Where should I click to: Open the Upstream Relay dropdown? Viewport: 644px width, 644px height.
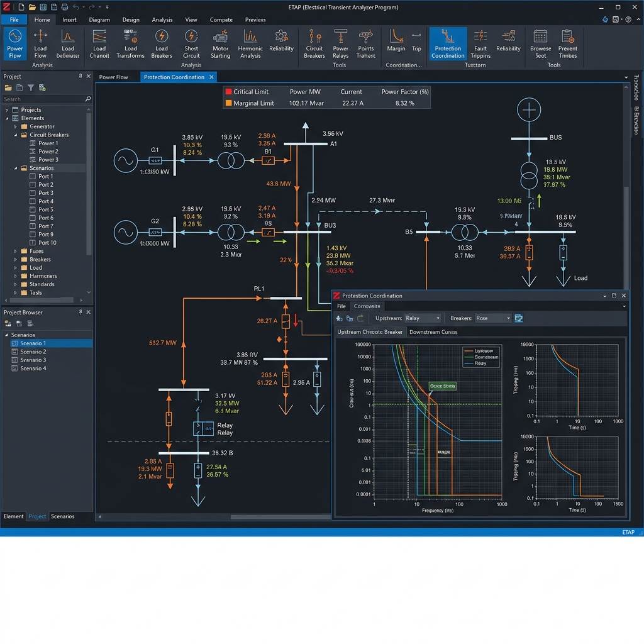tap(423, 318)
